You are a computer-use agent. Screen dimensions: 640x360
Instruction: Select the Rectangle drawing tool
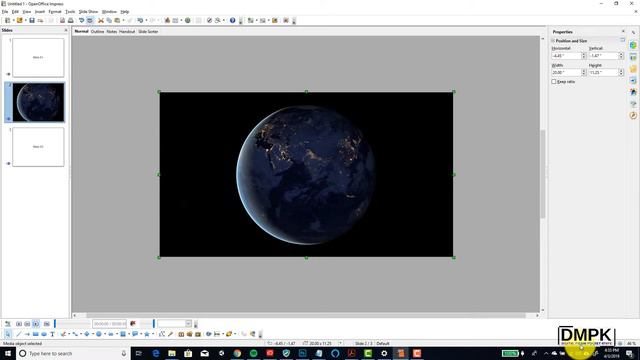click(x=36, y=334)
